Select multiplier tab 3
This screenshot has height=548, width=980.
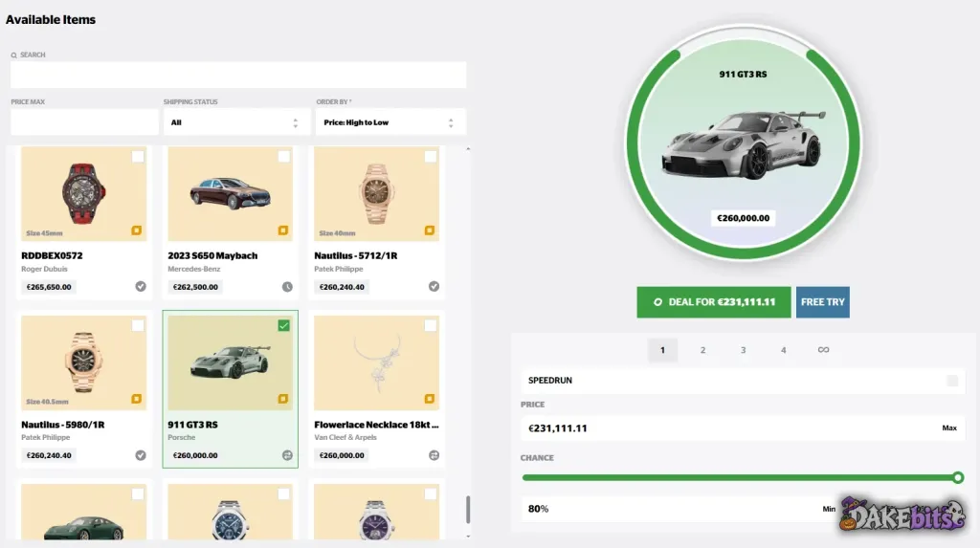[743, 350]
